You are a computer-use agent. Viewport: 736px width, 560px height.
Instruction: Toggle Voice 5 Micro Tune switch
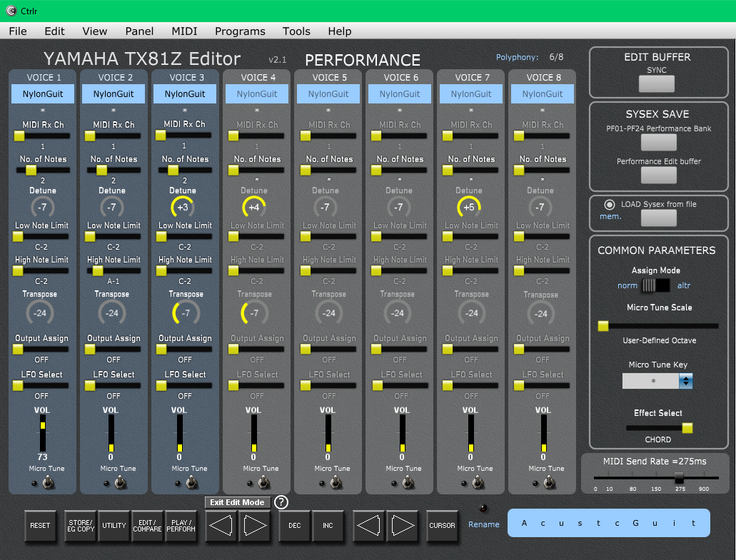pyautogui.click(x=336, y=482)
